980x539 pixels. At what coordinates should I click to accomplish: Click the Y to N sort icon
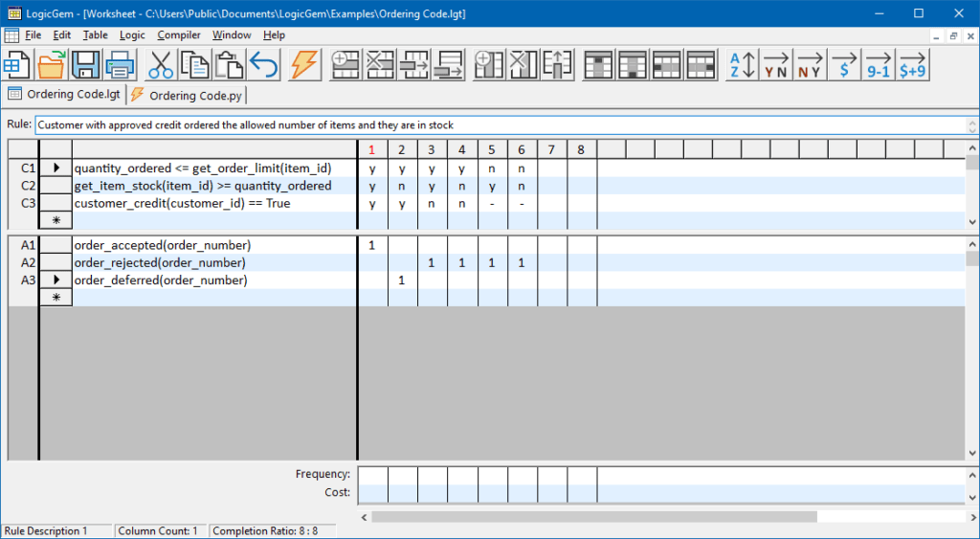[776, 65]
